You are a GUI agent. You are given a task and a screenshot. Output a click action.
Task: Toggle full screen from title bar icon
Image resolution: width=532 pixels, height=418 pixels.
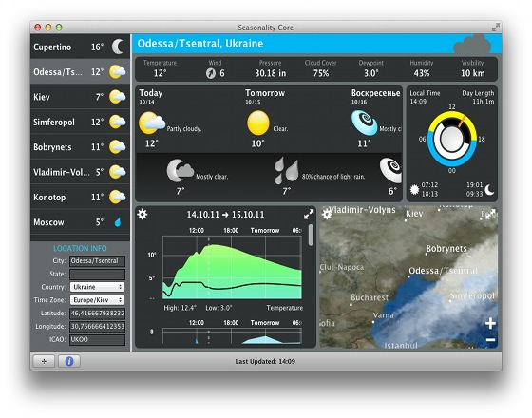point(496,28)
